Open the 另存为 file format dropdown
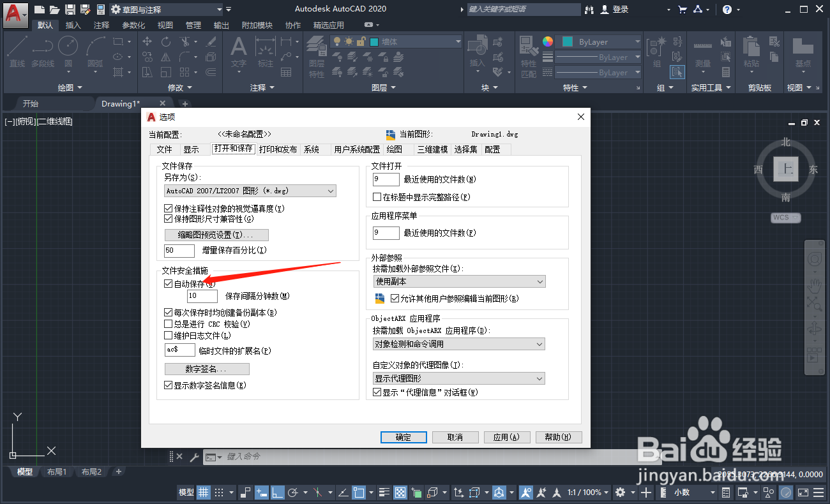This screenshot has height=504, width=830. pyautogui.click(x=250, y=191)
